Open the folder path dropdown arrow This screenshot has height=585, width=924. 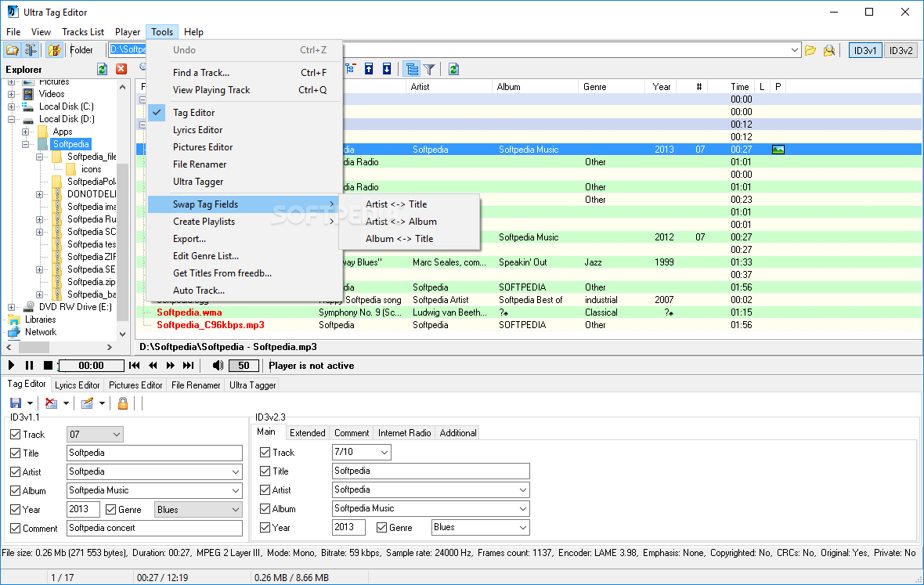794,51
